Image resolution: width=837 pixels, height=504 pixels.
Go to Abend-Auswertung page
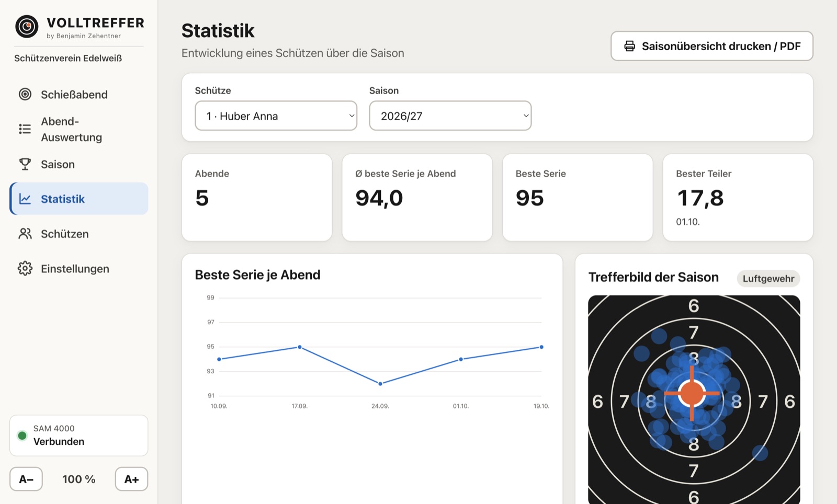pos(78,129)
